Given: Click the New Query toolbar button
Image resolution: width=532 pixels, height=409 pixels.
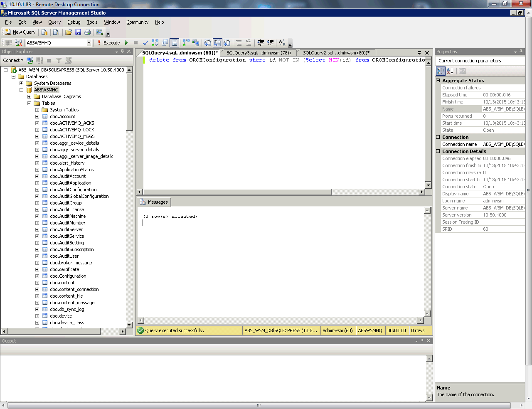Looking at the screenshot, I should [20, 32].
